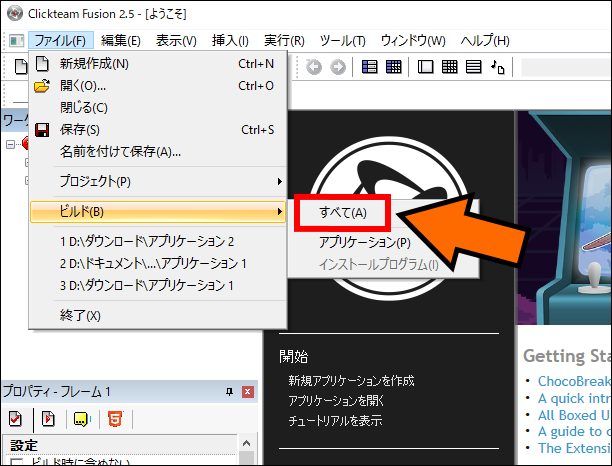Open the 実行(R) menu
Viewport: 612px width, 466px height.
284,41
